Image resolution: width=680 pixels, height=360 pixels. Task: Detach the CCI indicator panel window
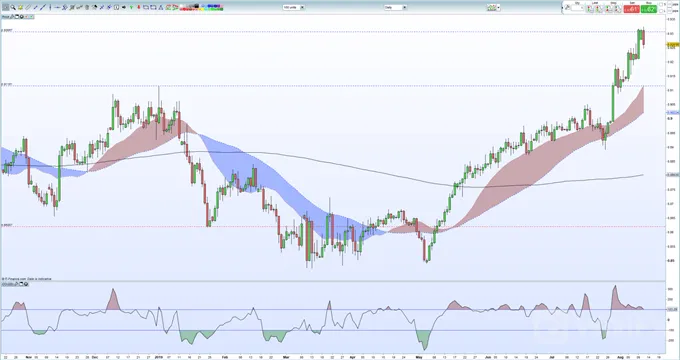point(21,284)
